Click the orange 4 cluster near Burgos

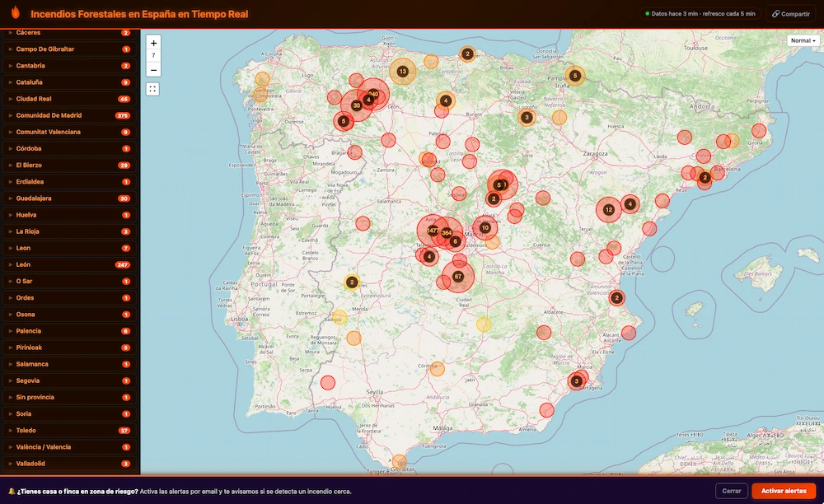tap(446, 100)
